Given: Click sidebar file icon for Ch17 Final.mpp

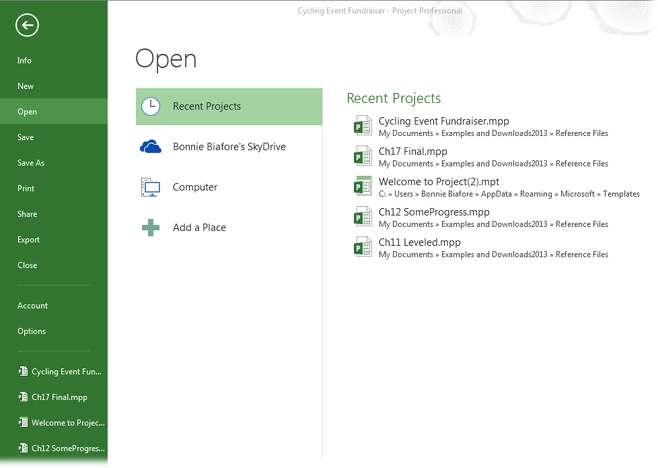Looking at the screenshot, I should tap(23, 397).
